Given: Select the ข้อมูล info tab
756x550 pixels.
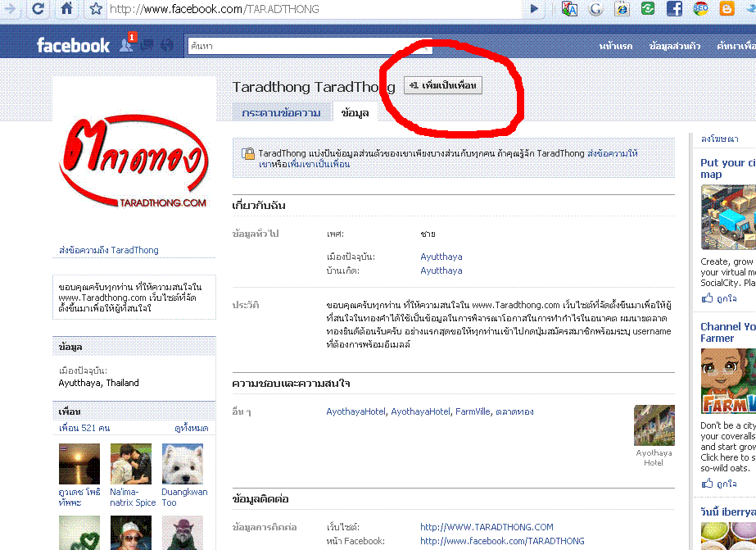Looking at the screenshot, I should (355, 113).
